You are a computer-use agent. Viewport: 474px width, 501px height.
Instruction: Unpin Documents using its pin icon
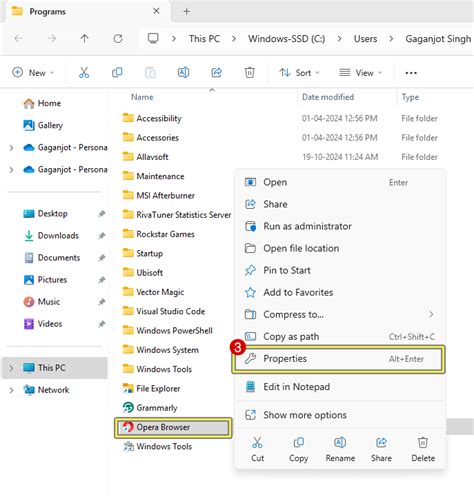(x=102, y=258)
